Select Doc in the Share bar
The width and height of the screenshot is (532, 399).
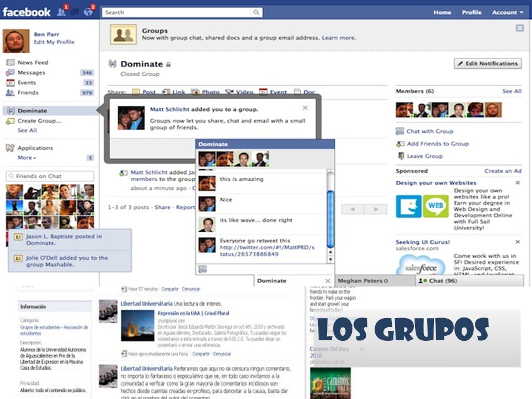coord(305,92)
